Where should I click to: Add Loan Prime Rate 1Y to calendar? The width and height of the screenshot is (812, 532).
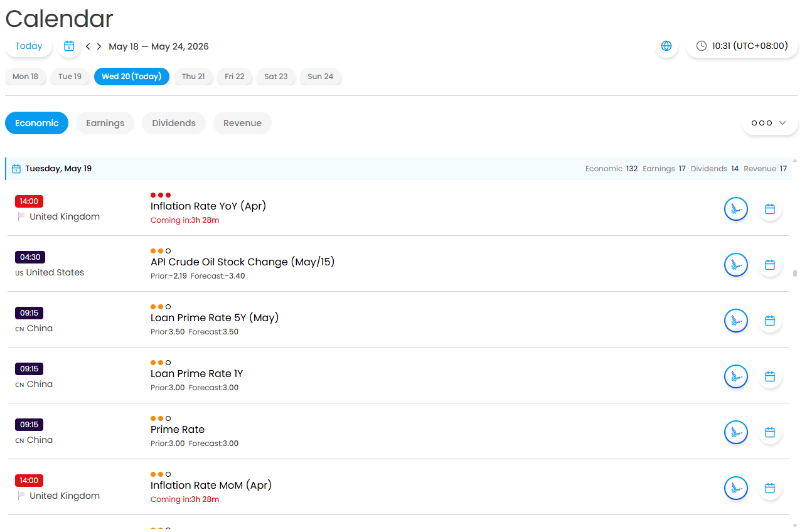click(770, 376)
